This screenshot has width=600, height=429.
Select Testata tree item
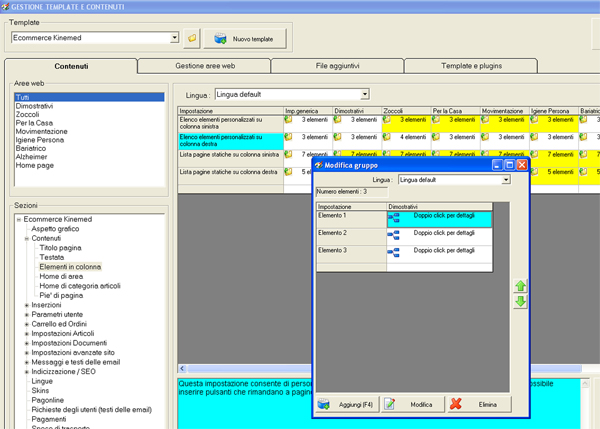pyautogui.click(x=52, y=258)
